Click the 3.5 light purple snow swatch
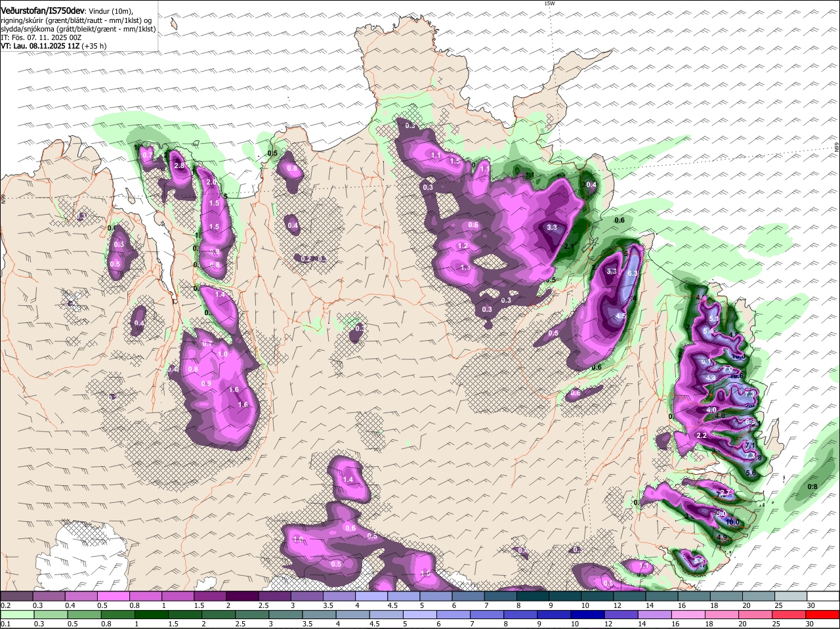Screen dimensions: 840x629 coord(339,596)
